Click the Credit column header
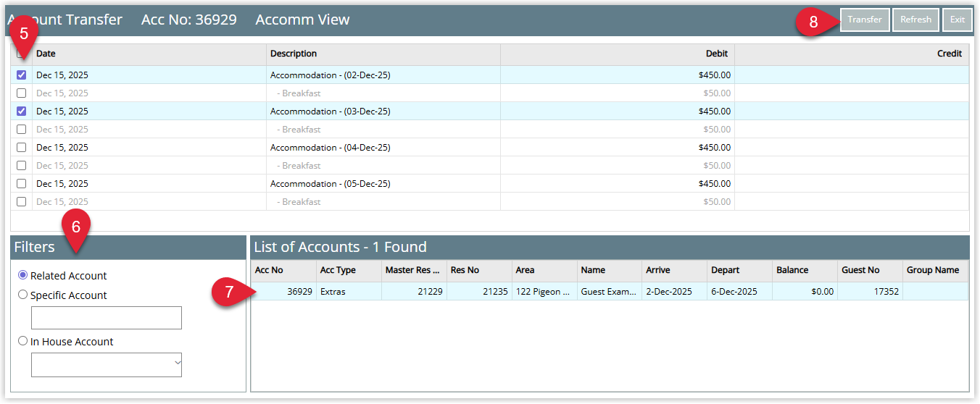 click(852, 54)
